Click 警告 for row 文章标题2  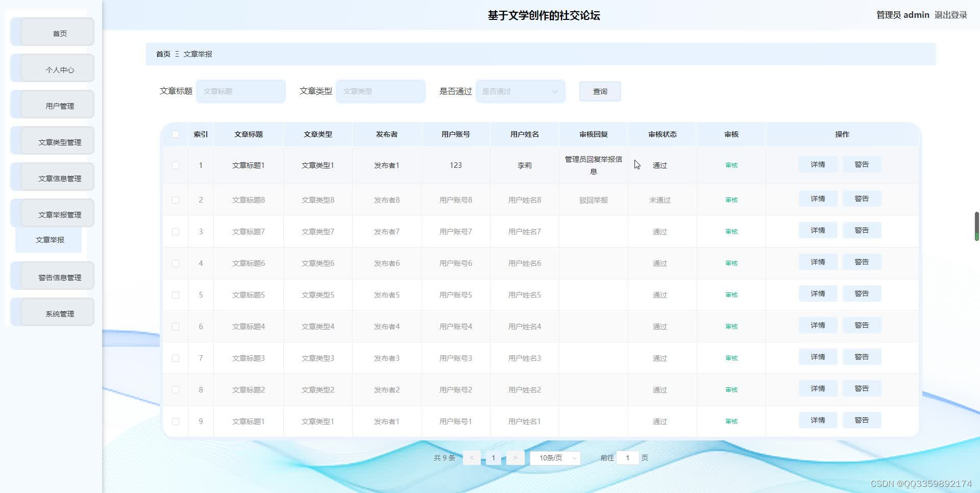pos(862,388)
